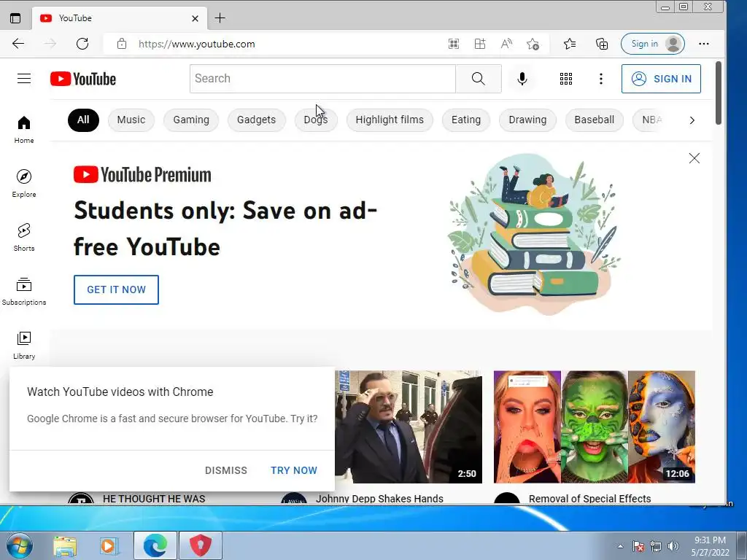Screen dimensions: 747x560
Task: Select the Music filter chip
Action: point(131,120)
